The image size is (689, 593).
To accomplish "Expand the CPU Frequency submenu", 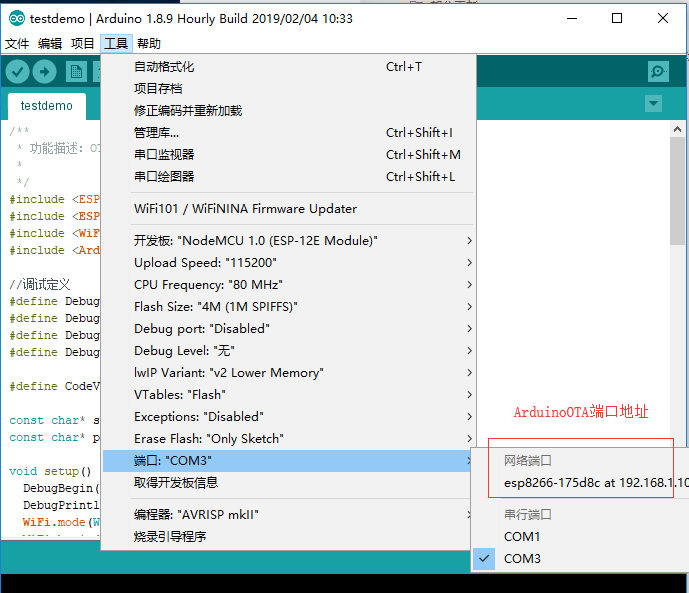I will pos(288,285).
